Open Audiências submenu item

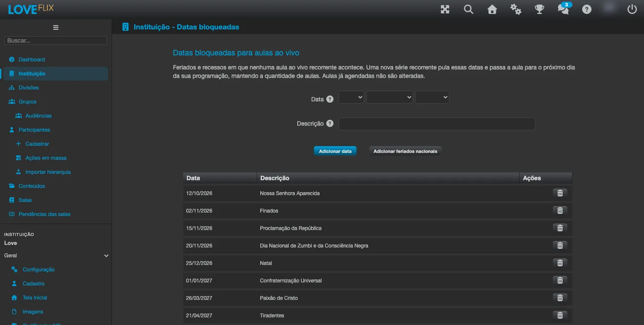pos(38,116)
